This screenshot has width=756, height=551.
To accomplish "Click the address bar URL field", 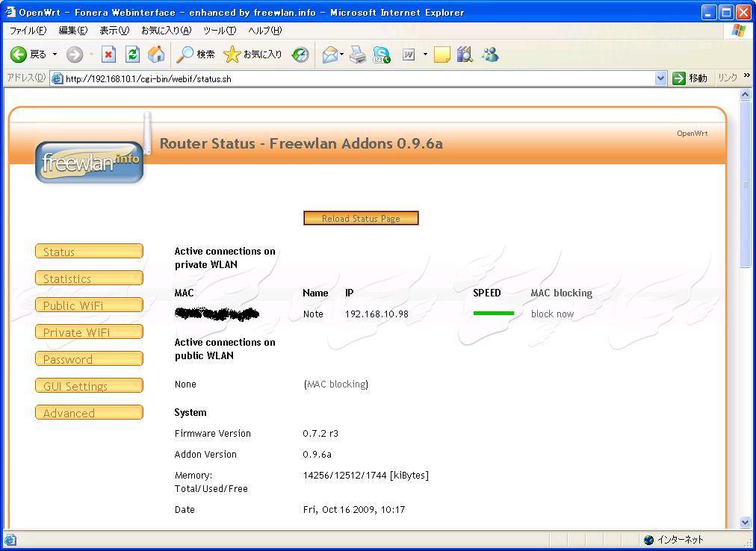I will pyautogui.click(x=359, y=78).
